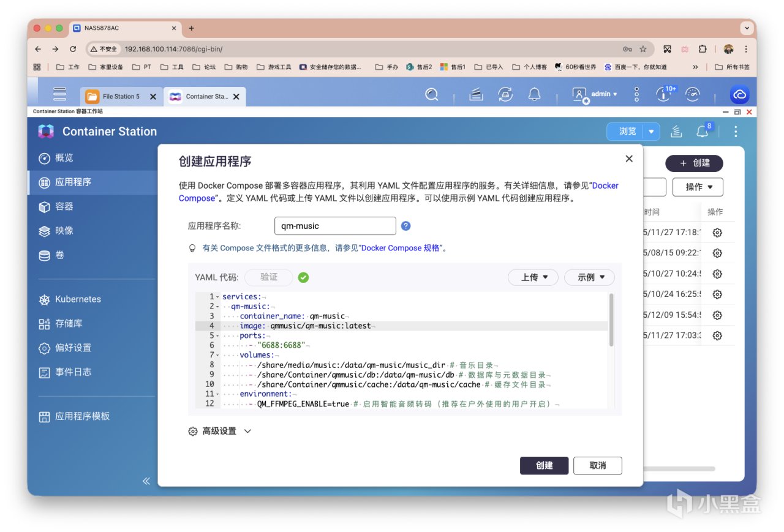The width and height of the screenshot is (784, 532).
Task: Click the admin user avatar icon
Action: tap(579, 95)
